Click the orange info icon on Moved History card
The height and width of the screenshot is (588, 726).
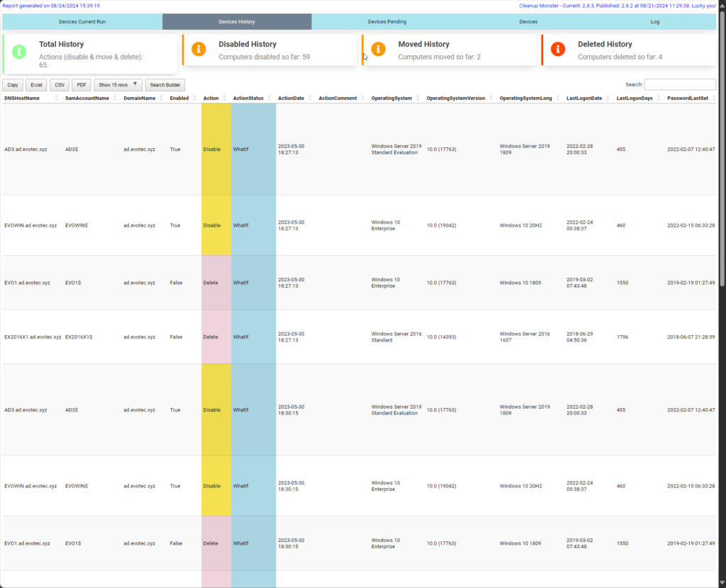(x=378, y=50)
